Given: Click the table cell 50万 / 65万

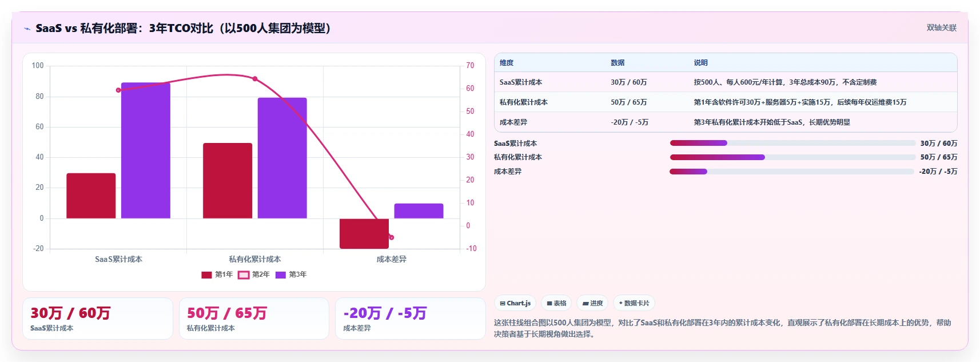Looking at the screenshot, I should click(629, 102).
